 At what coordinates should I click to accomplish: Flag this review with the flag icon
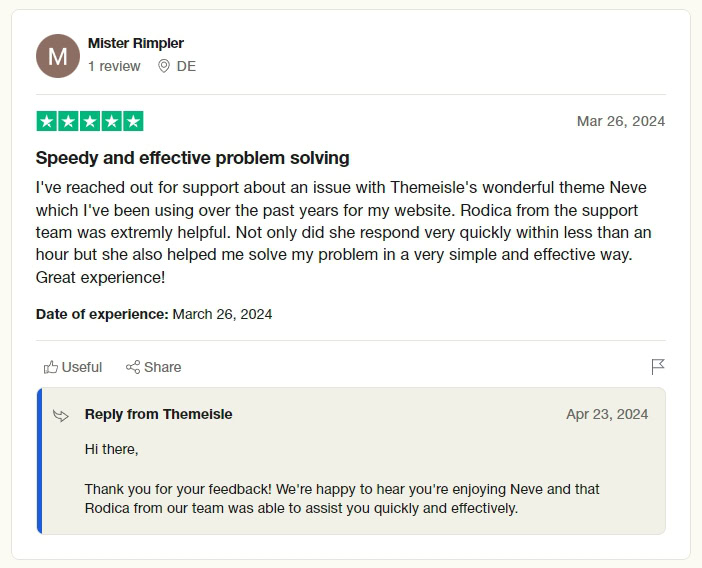click(658, 367)
